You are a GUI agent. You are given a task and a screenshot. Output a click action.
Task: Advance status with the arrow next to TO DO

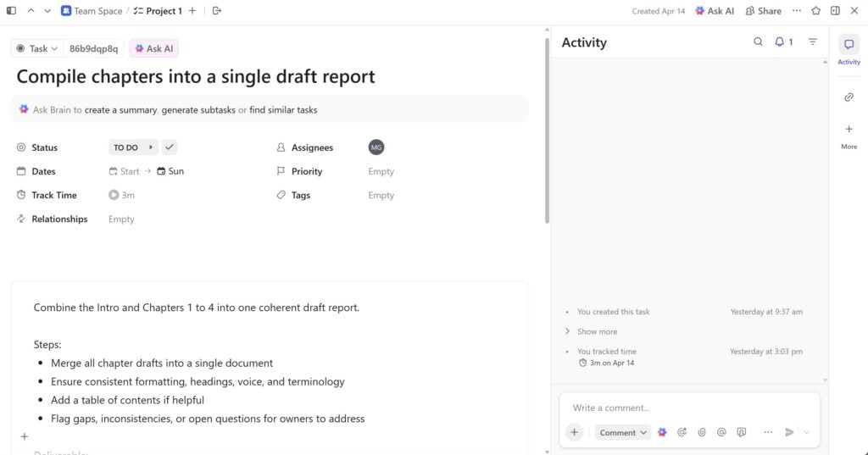coord(151,147)
